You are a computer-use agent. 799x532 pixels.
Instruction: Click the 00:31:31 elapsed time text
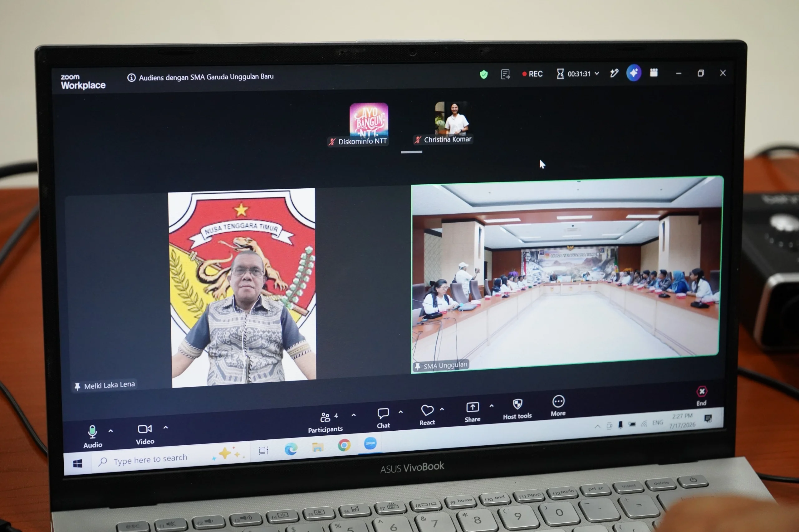[x=579, y=74]
